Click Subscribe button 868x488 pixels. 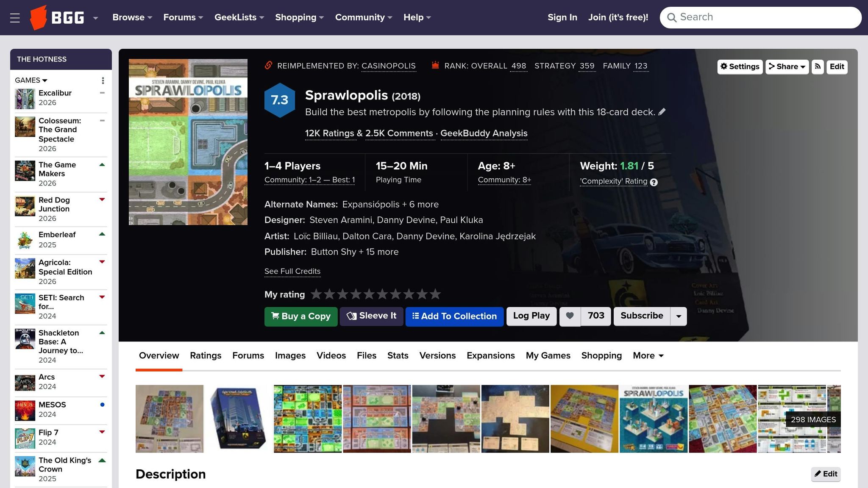(642, 316)
